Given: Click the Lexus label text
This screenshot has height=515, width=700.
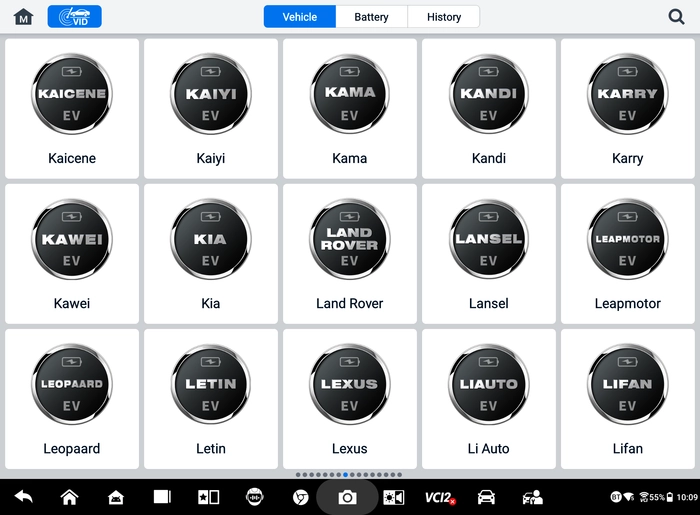Looking at the screenshot, I should pyautogui.click(x=350, y=449).
